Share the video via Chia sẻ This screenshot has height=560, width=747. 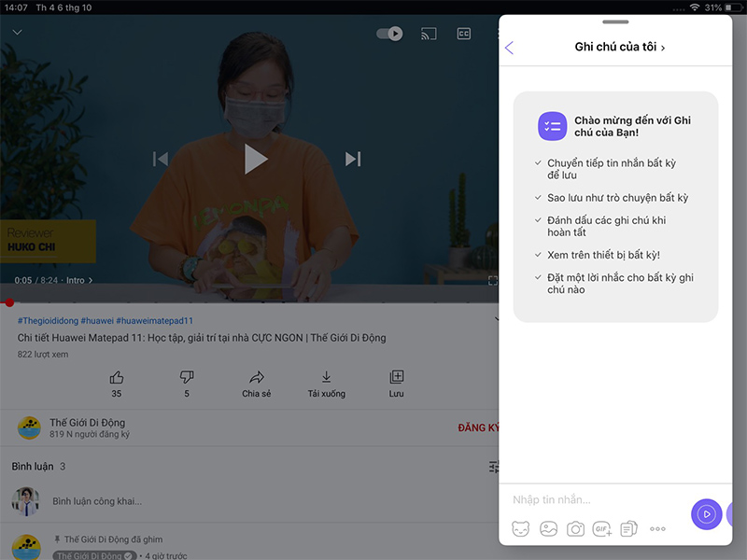(256, 384)
